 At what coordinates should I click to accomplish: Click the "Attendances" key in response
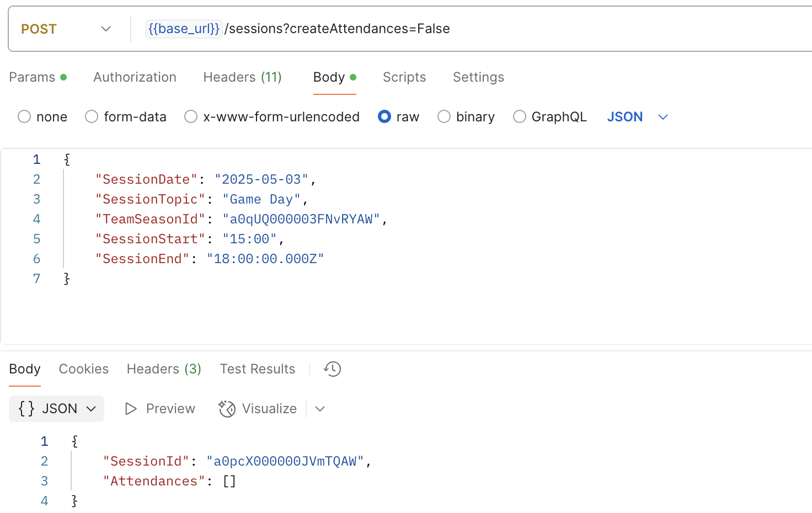154,481
